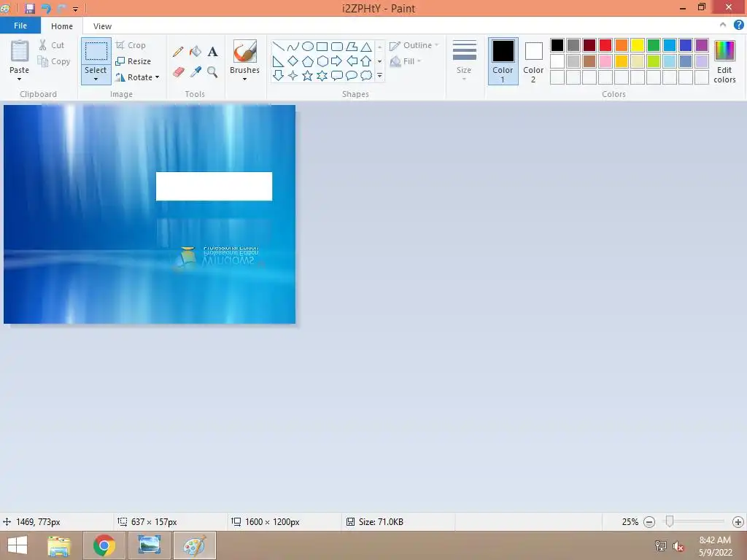Switch to the View tab

tap(102, 26)
